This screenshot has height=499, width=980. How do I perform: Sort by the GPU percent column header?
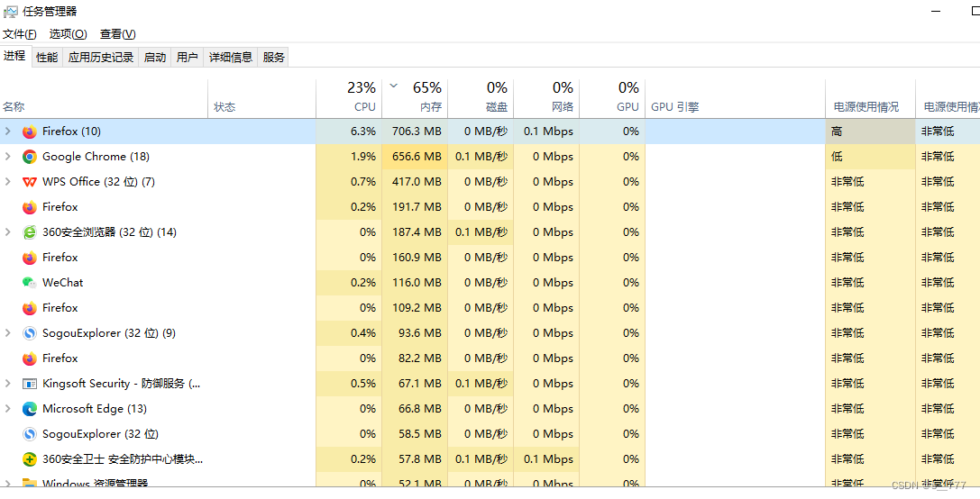[x=612, y=99]
